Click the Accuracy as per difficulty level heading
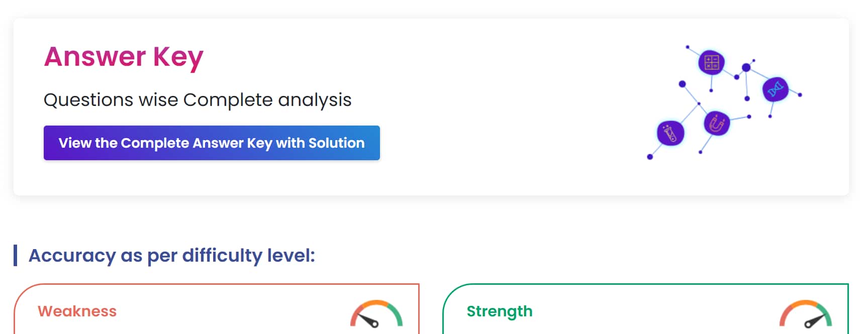868x334 pixels. (172, 256)
